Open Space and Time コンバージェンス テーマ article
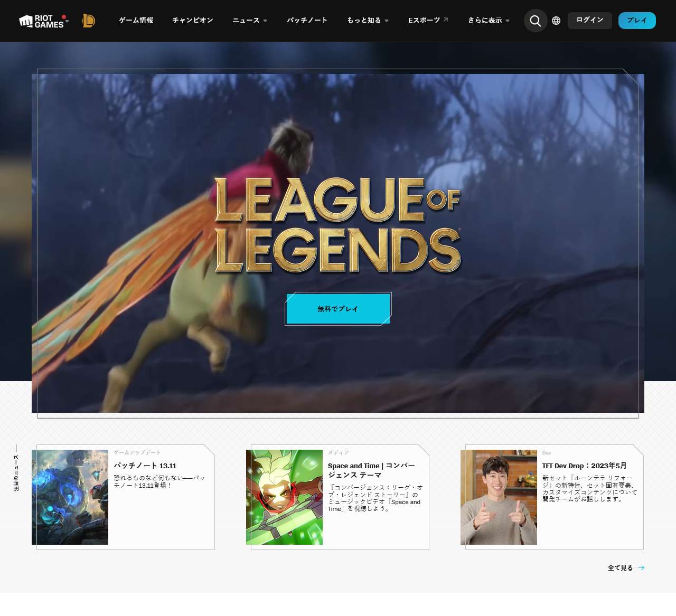Viewport: 676px width, 616px height. pos(371,470)
